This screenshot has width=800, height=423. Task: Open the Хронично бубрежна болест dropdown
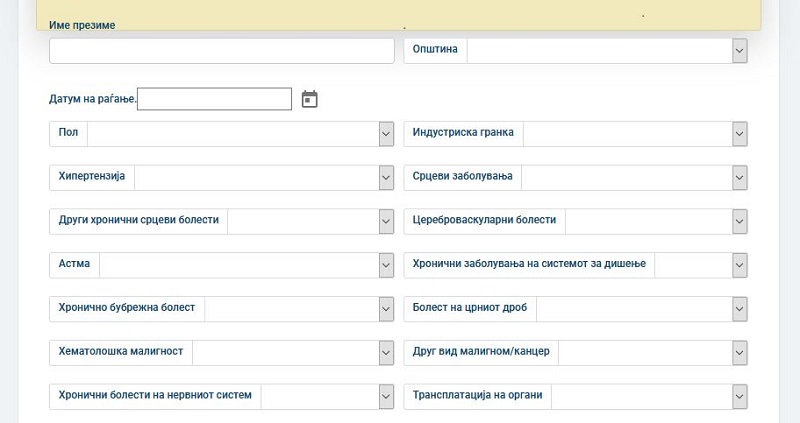click(299, 309)
